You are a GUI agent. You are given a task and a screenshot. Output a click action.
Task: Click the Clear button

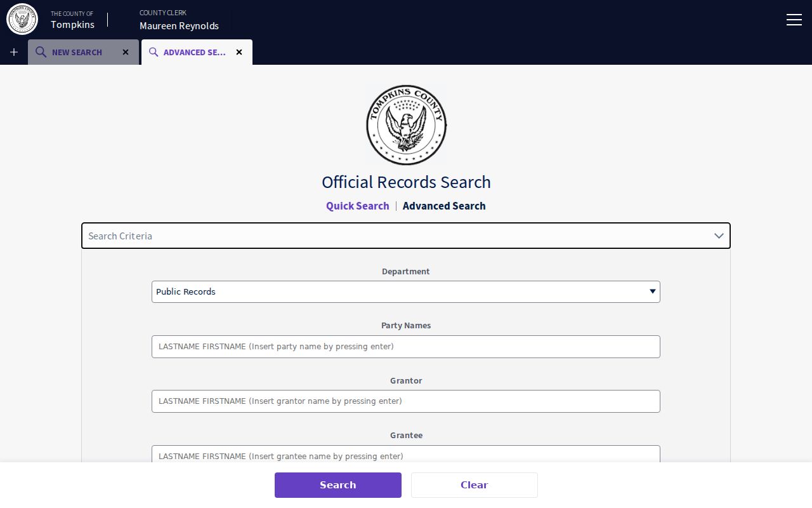pos(475,485)
